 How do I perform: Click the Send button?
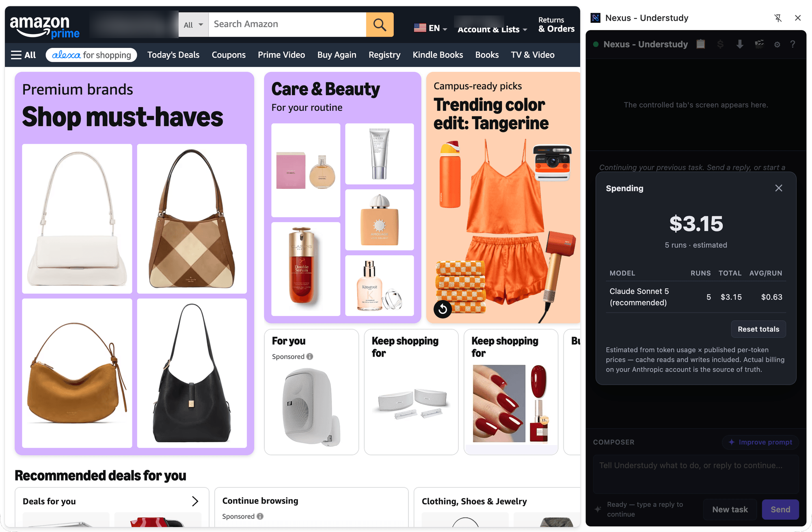[780, 509]
